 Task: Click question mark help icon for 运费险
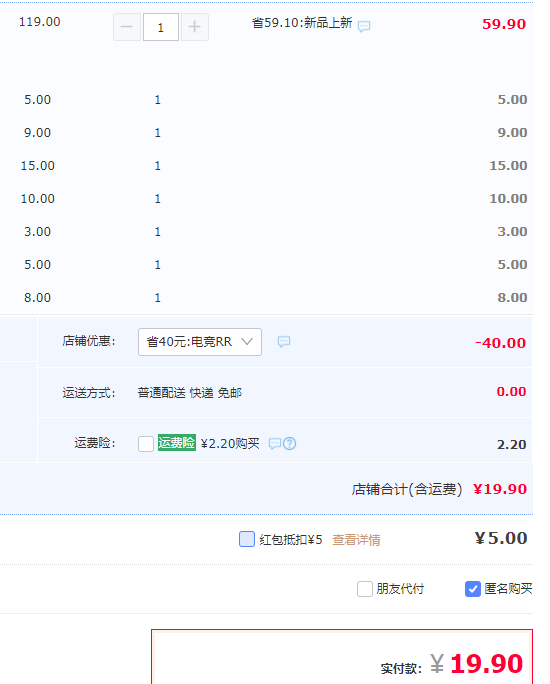point(290,444)
